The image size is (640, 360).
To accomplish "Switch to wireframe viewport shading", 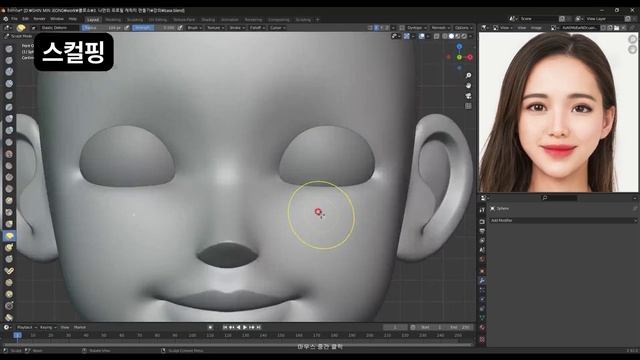I will (445, 36).
